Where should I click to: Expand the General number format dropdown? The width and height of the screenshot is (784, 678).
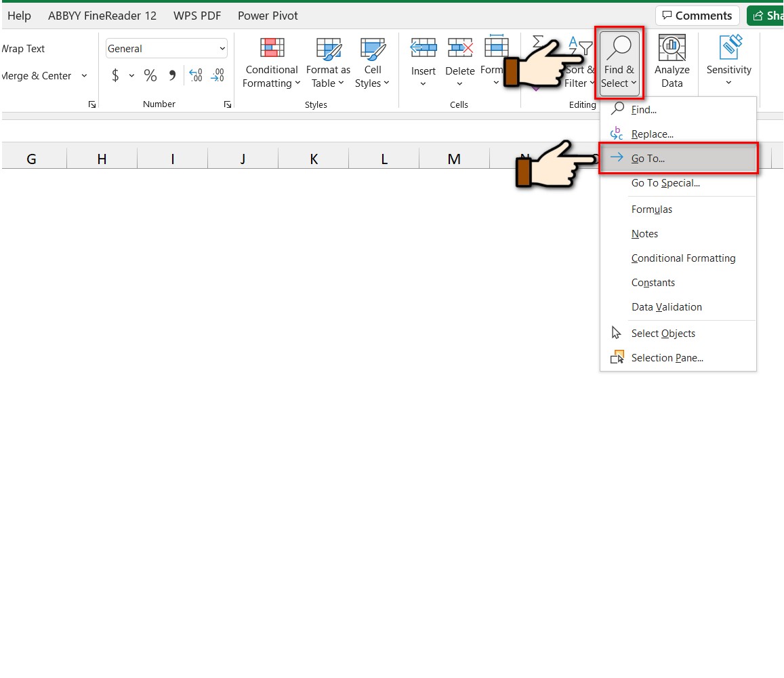(x=222, y=49)
